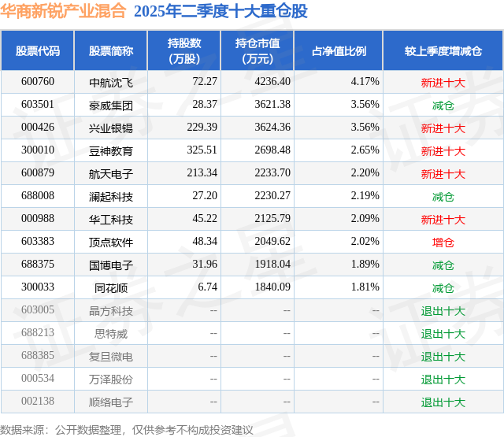Click the 澜起科技 减仓 status

(443, 197)
